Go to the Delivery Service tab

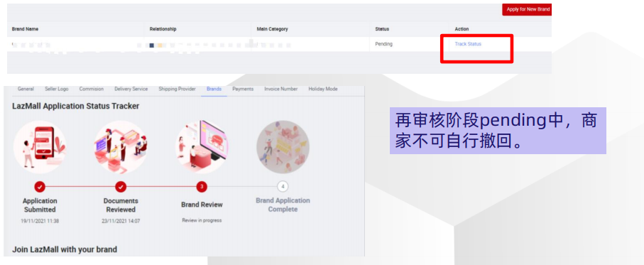[131, 89]
